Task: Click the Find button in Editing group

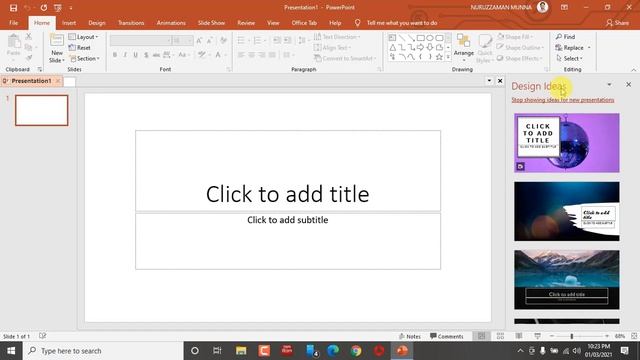Action: pyautogui.click(x=565, y=37)
